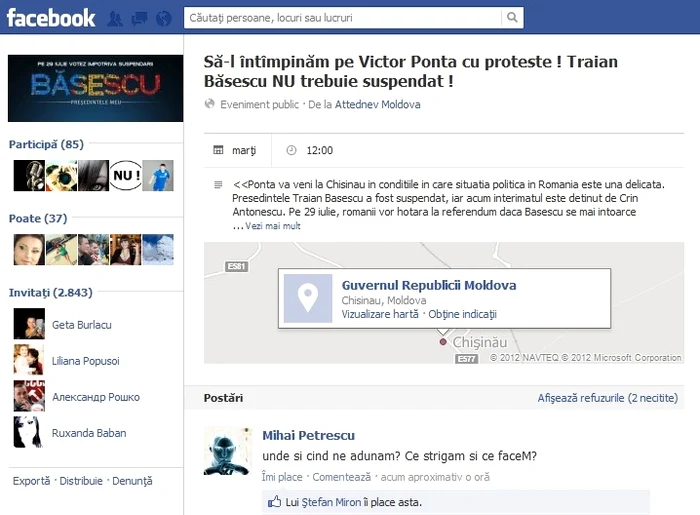This screenshot has width=700, height=515.
Task: Click the thumbs-up likes icon
Action: pos(274,502)
